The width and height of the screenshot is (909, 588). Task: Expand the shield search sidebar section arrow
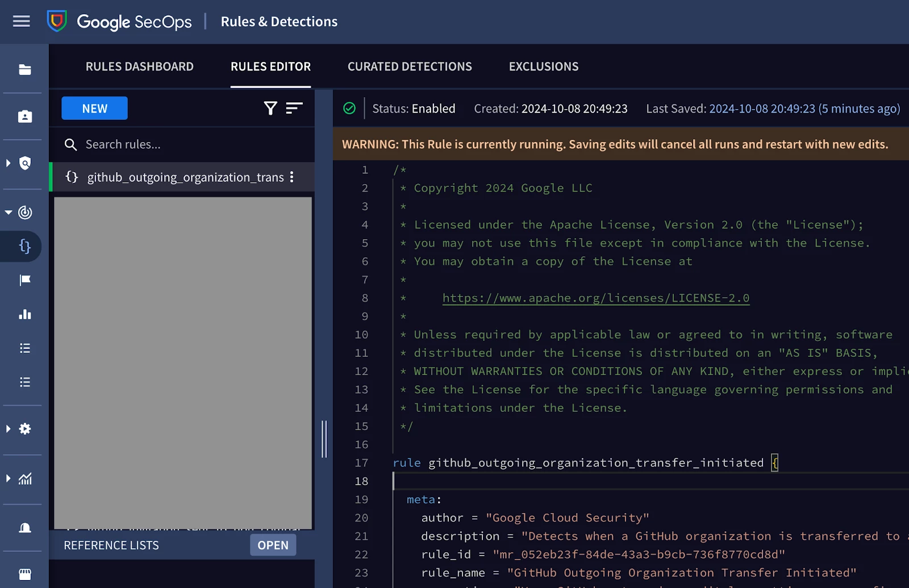[x=8, y=164]
